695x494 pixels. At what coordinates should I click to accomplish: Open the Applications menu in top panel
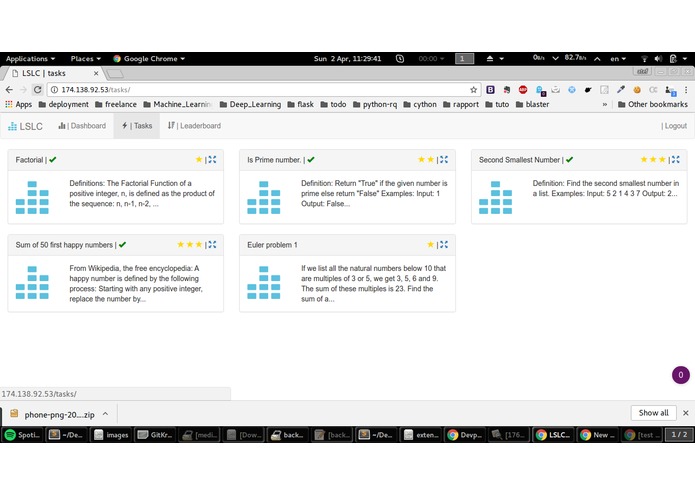[30, 58]
